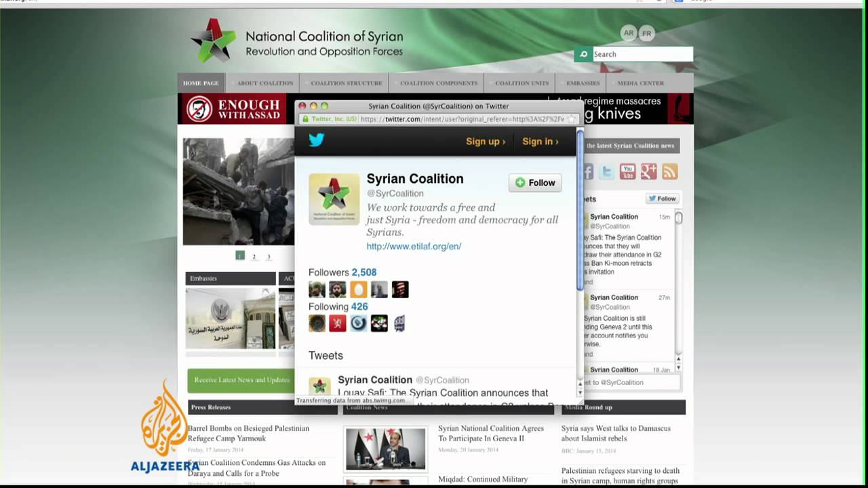Open the http://www.etilaf.org/en/ link
This screenshot has width=868, height=488.
[414, 246]
